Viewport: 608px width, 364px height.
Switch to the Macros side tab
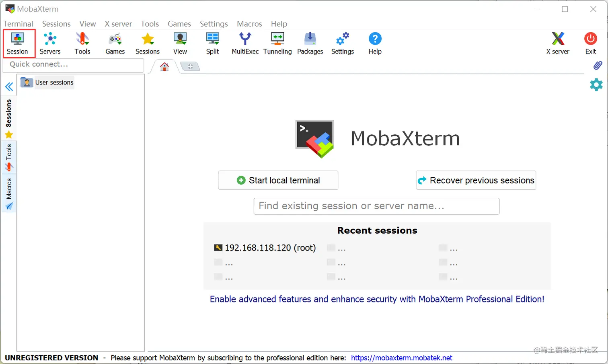pyautogui.click(x=9, y=193)
